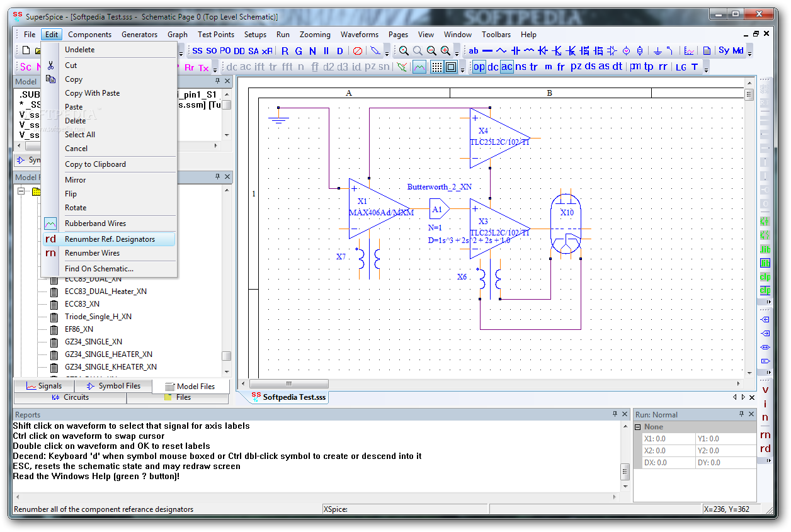This screenshot has width=791, height=532.
Task: Insert text using the ab icon
Action: [474, 51]
